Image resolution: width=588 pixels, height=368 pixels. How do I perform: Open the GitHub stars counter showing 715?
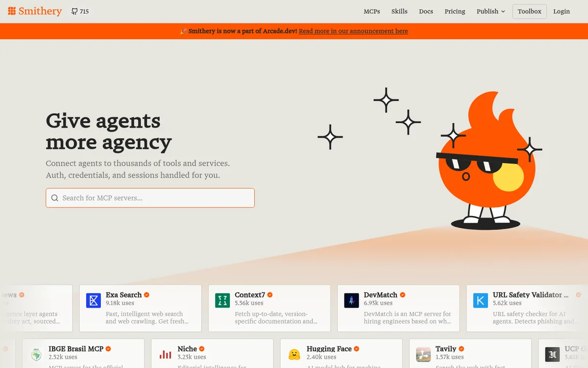click(80, 11)
